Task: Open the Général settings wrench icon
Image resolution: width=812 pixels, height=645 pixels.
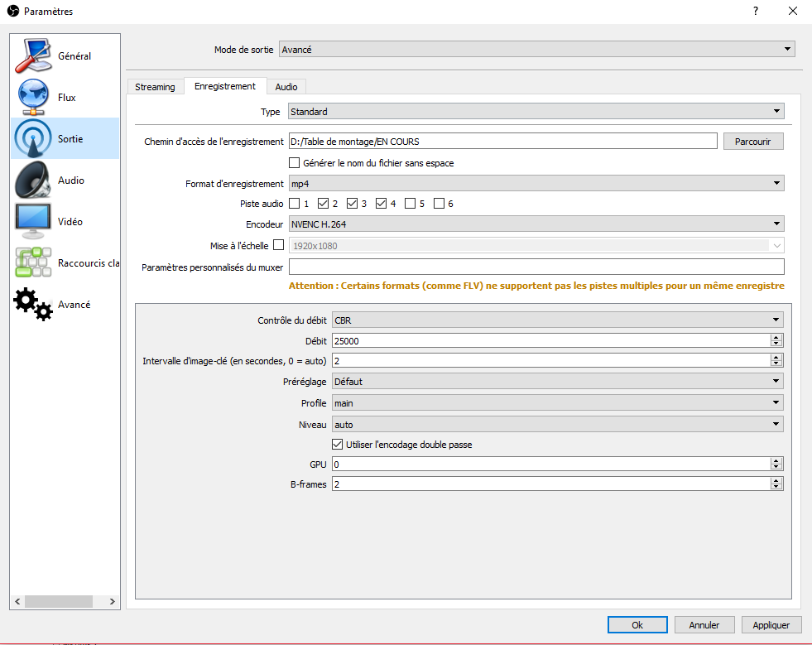Action: (x=33, y=55)
